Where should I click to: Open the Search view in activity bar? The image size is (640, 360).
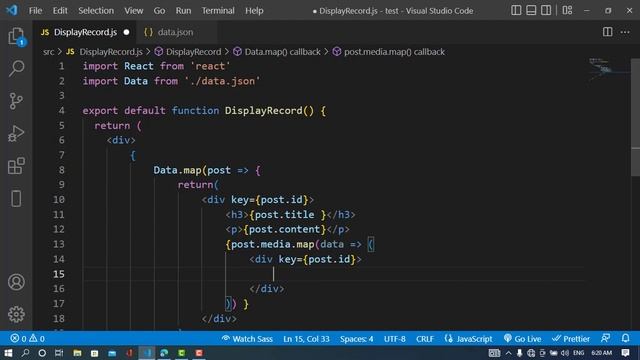coord(16,68)
